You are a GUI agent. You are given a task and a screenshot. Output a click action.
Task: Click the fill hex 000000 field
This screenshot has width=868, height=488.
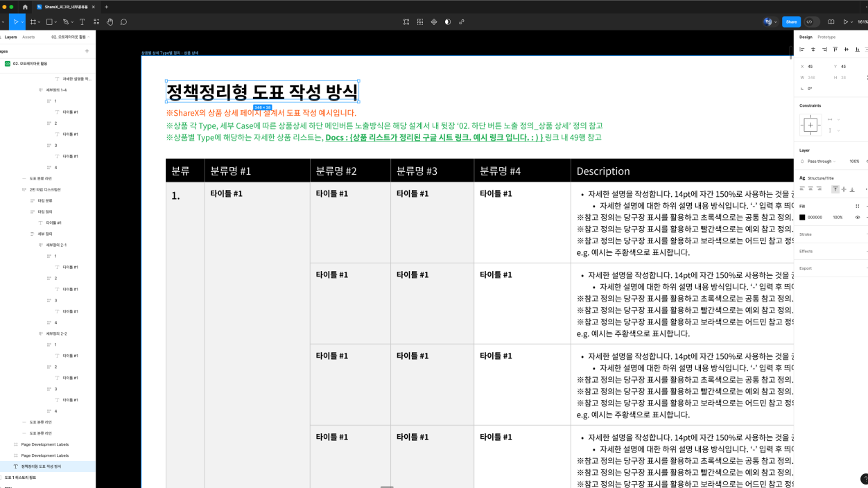(x=815, y=217)
